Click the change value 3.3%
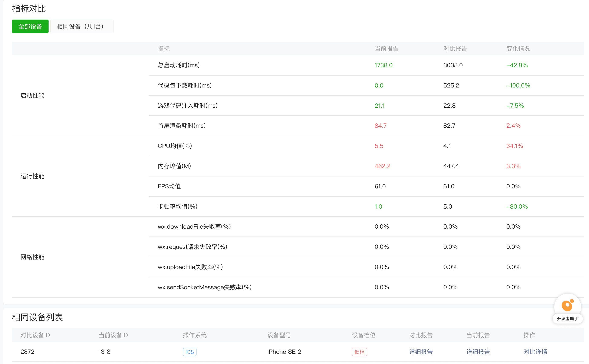Image resolution: width=589 pixels, height=364 pixels. pos(513,166)
